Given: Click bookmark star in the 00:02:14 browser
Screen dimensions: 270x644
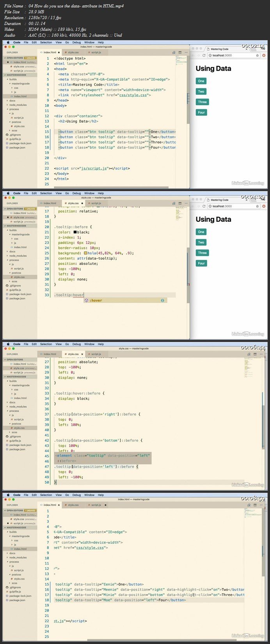Looking at the screenshot, I should (258, 55).
